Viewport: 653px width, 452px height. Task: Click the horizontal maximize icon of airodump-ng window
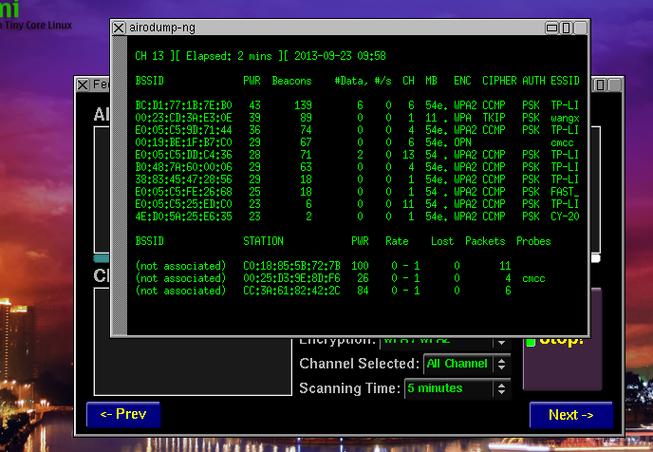pyautogui.click(x=552, y=28)
